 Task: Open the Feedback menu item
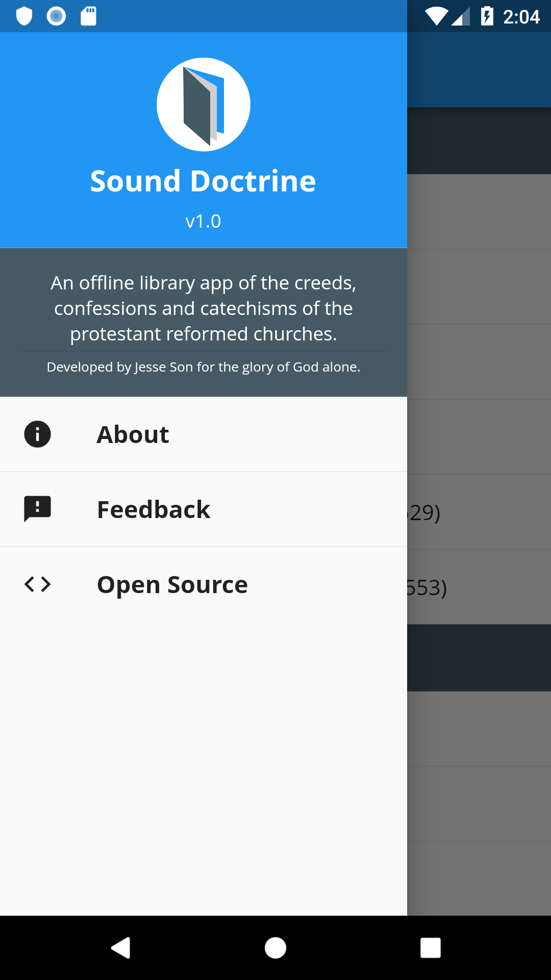(204, 509)
